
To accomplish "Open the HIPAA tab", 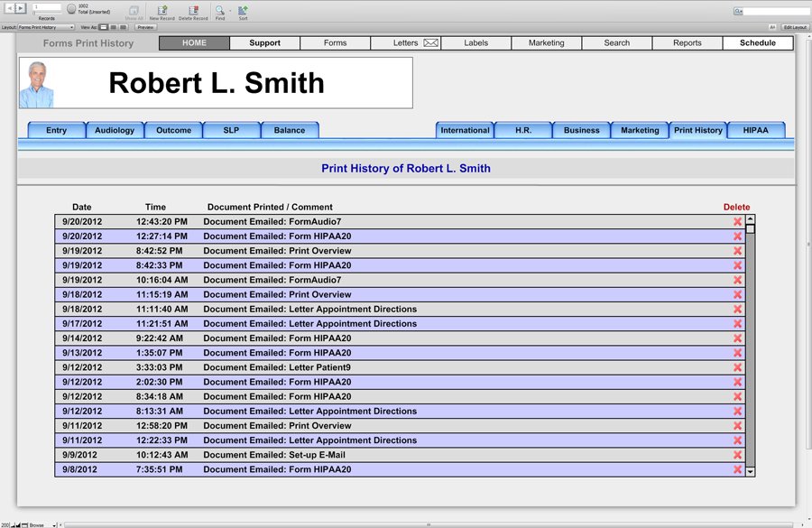I will pyautogui.click(x=756, y=130).
